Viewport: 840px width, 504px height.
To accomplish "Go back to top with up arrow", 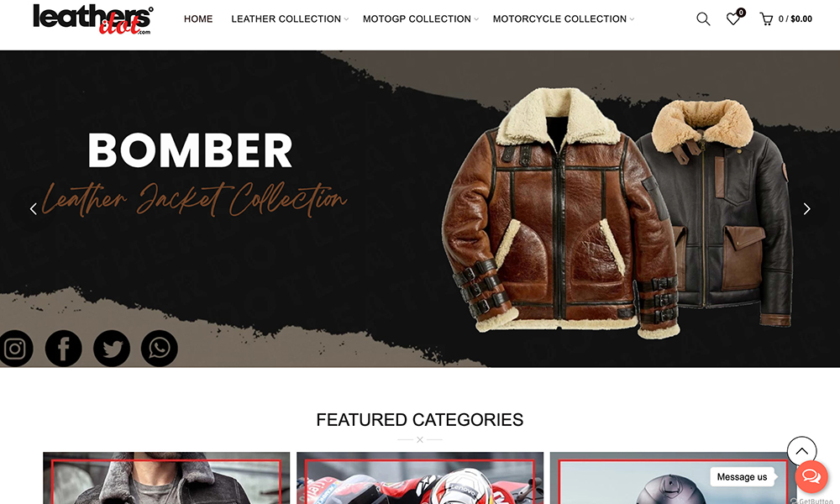I will click(x=801, y=451).
